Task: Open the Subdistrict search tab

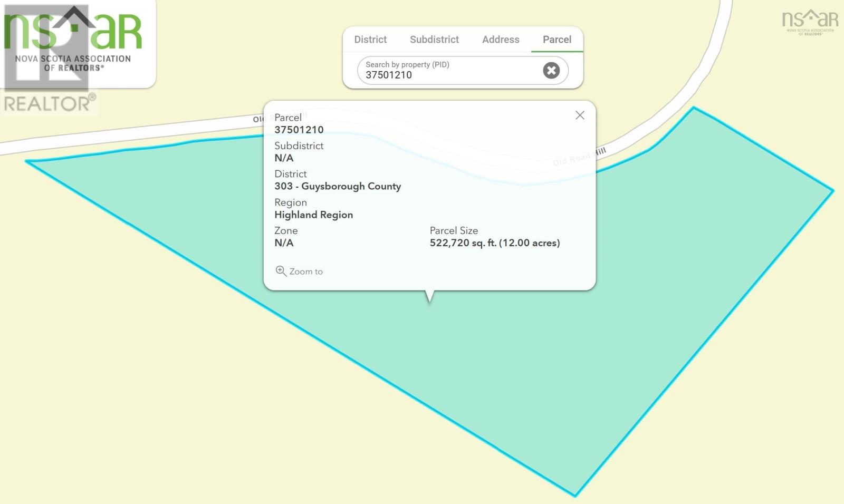Action: [434, 40]
